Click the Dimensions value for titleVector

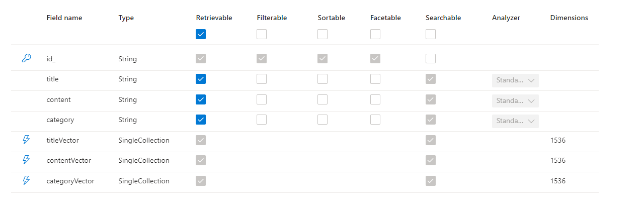[x=557, y=140]
